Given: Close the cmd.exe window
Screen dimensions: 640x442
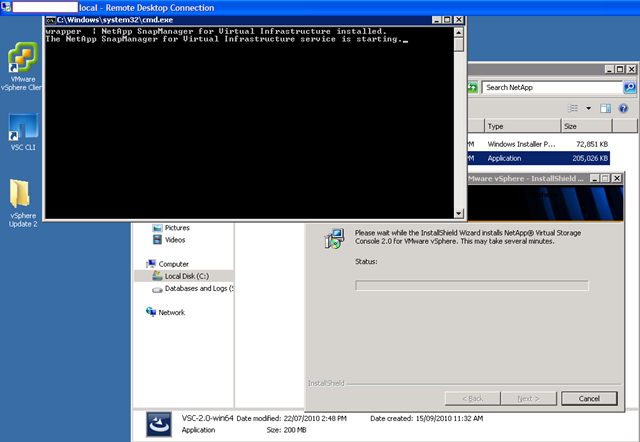Looking at the screenshot, I should click(459, 20).
